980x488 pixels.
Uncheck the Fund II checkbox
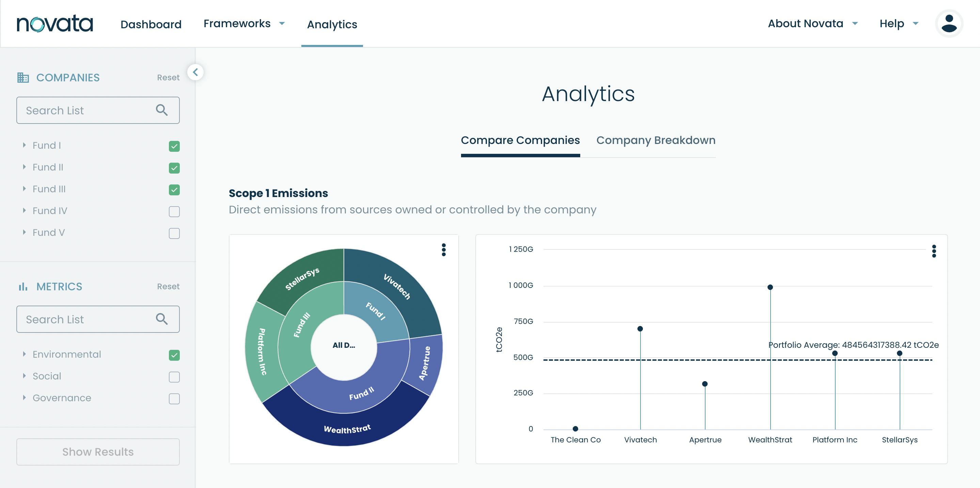(174, 168)
